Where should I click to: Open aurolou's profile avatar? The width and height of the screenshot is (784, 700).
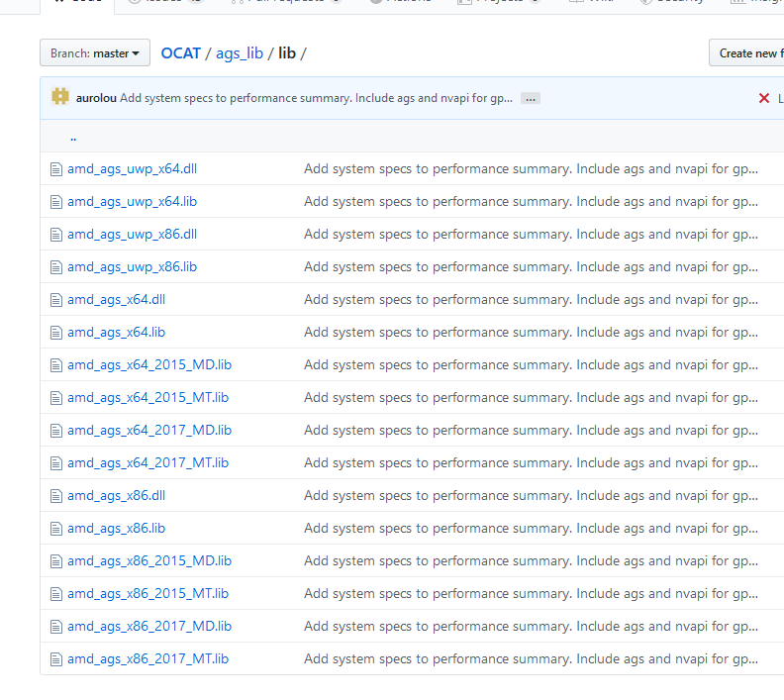(x=60, y=96)
